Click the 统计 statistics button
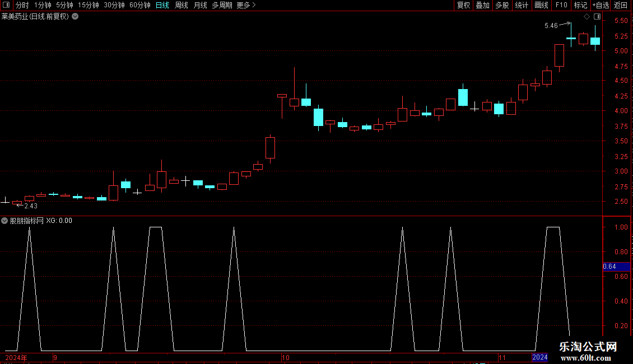Screen dimensions: 633x364 click(x=522, y=5)
